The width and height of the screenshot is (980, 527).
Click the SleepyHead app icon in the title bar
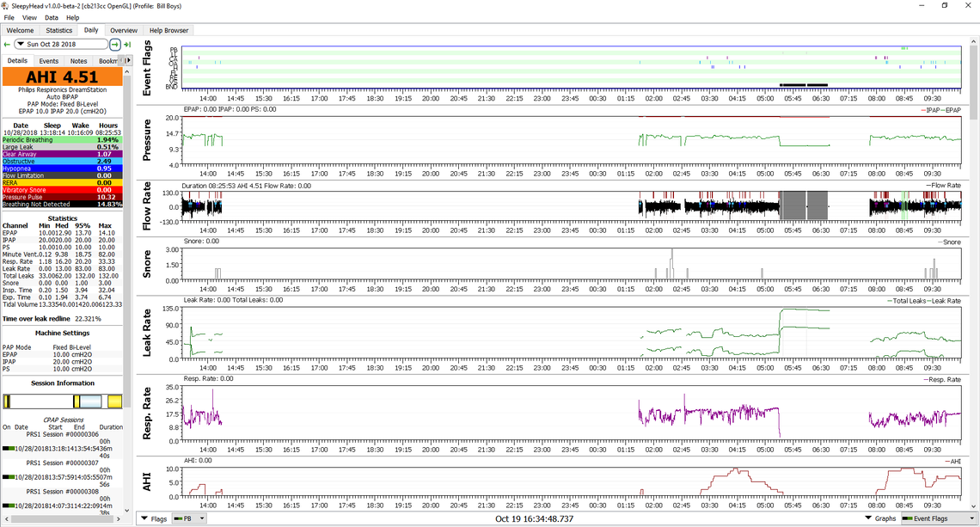click(x=5, y=6)
